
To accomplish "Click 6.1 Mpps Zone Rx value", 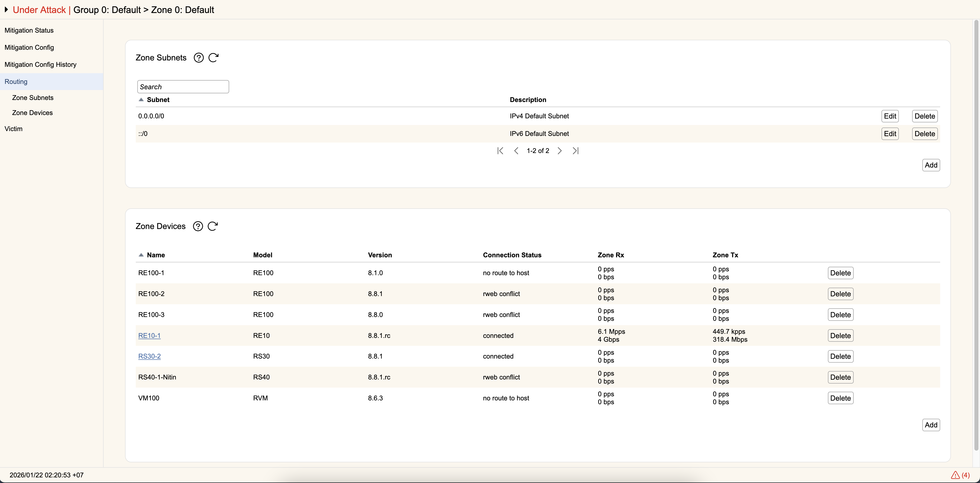I will click(611, 332).
